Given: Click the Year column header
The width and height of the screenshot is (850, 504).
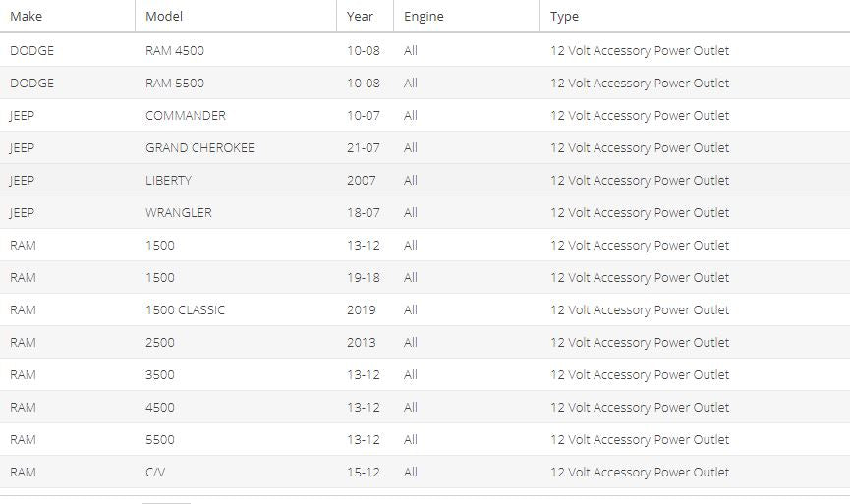Looking at the screenshot, I should click(365, 17).
